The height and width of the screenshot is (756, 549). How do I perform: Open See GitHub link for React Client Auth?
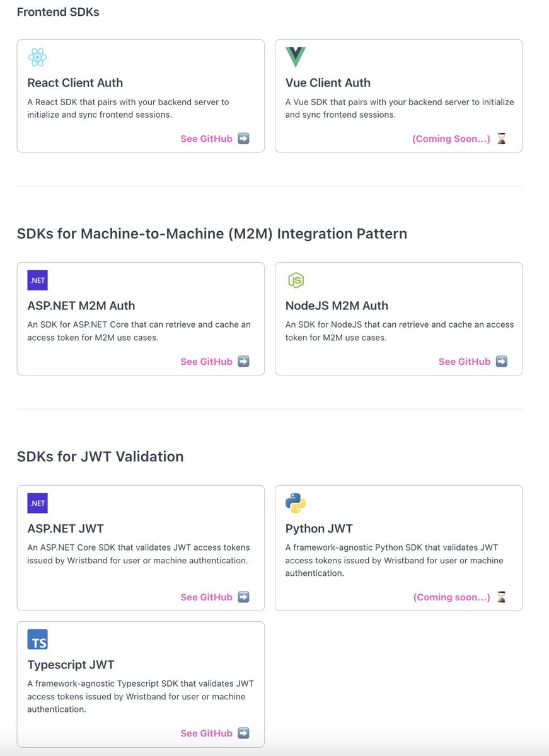click(207, 139)
